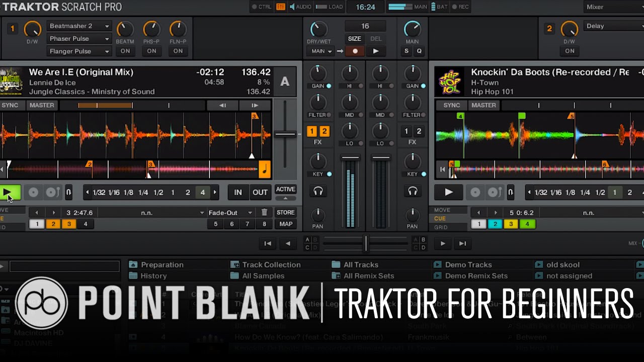The width and height of the screenshot is (644, 362).
Task: Open Preparation favorites folder
Action: 156,265
